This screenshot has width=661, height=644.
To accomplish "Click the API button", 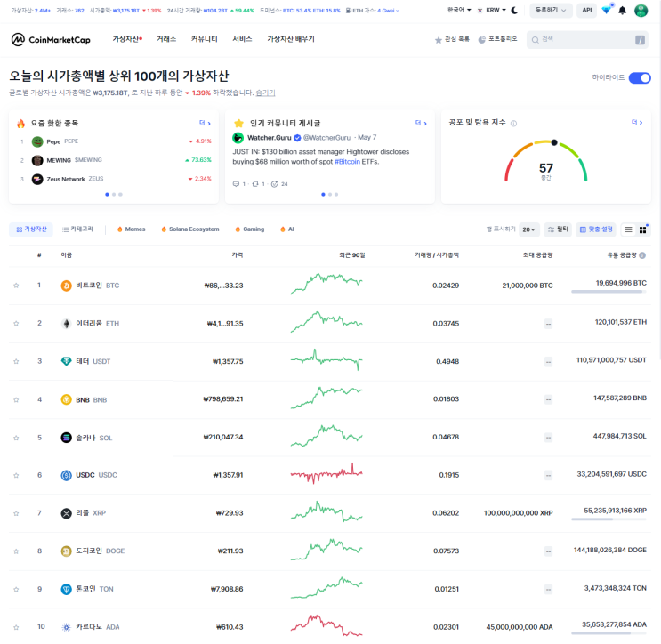I will pyautogui.click(x=587, y=10).
